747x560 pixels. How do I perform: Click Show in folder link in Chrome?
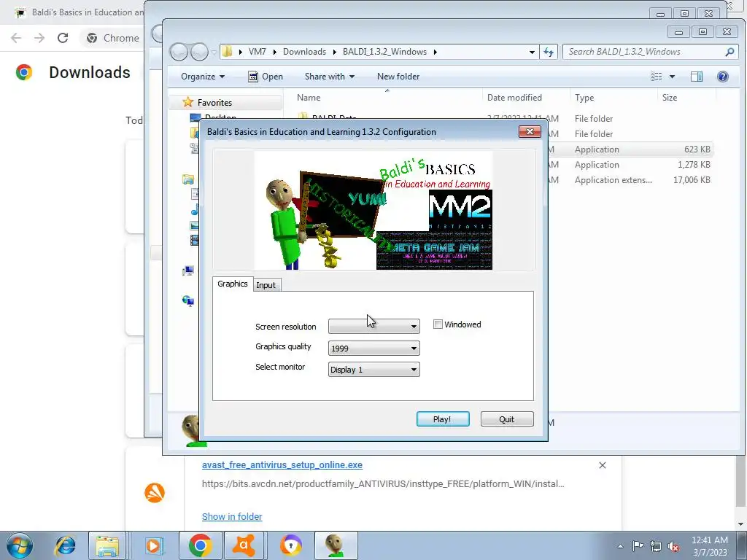(x=232, y=517)
